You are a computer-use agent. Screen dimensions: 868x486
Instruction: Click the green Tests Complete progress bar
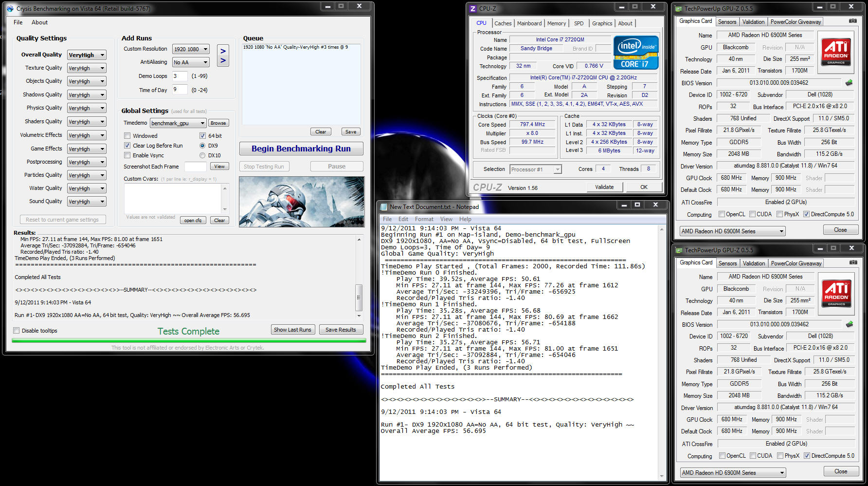189,341
